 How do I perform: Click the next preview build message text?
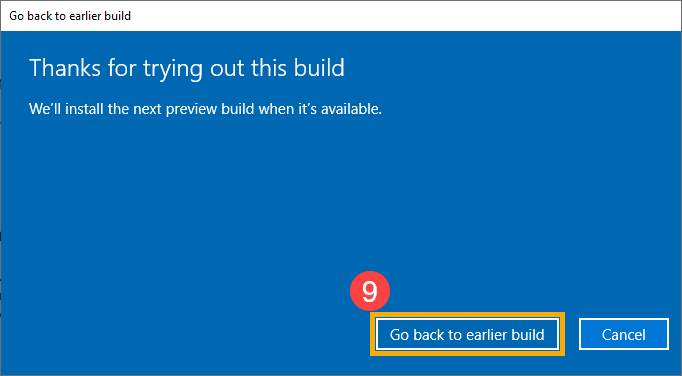[x=205, y=109]
